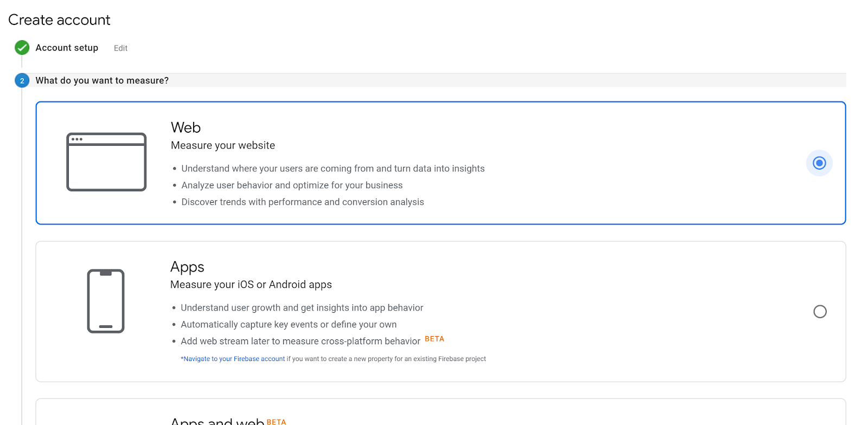The height and width of the screenshot is (425, 868).
Task: Click the Measure your iOS or Android apps subtitle
Action: pos(251,285)
